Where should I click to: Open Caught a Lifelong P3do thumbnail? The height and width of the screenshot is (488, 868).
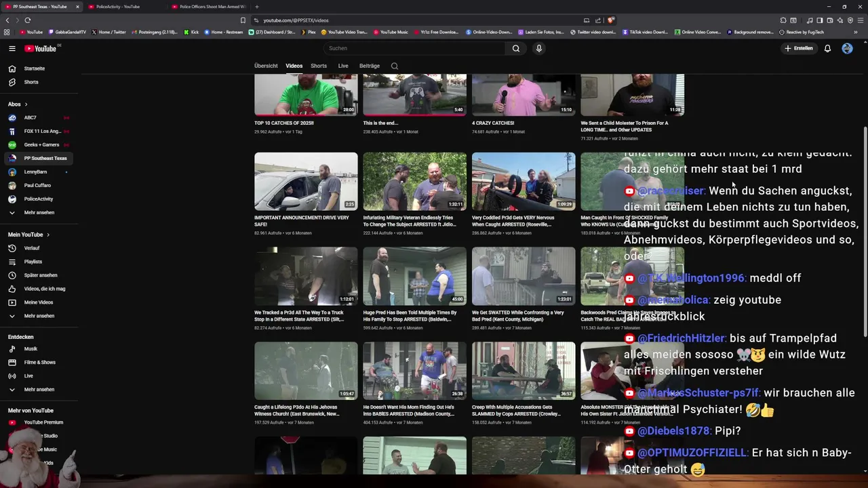pos(306,371)
